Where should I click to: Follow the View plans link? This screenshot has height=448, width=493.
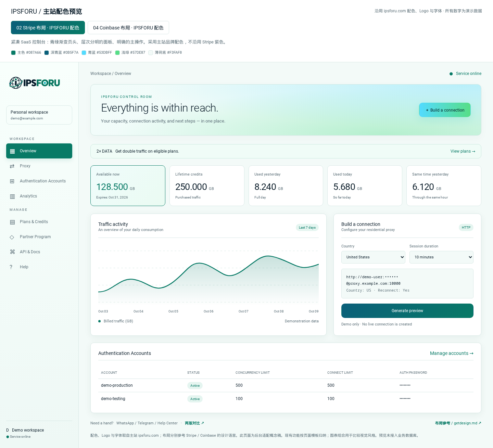[x=463, y=151]
